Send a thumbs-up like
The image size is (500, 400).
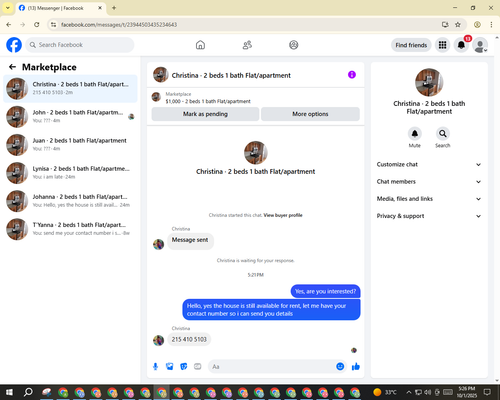(356, 367)
